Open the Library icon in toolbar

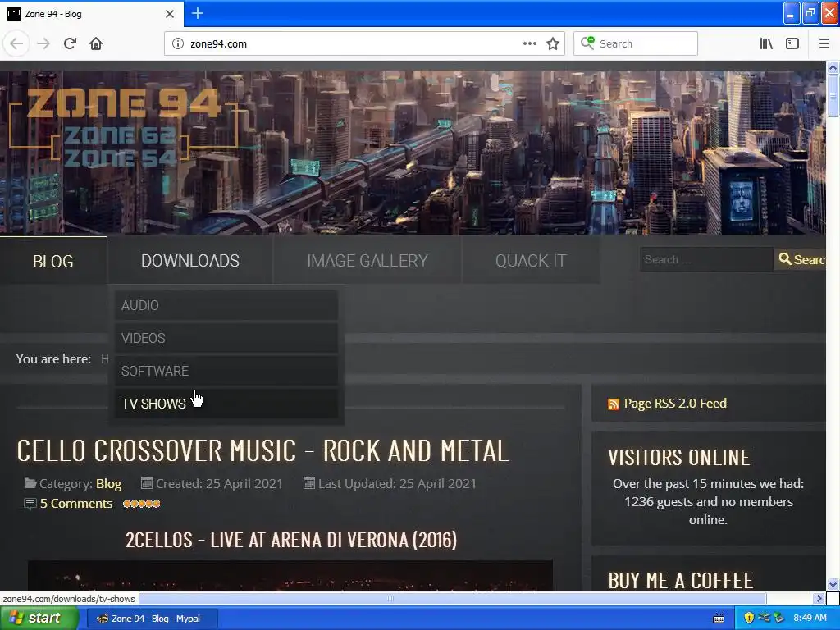click(x=767, y=44)
